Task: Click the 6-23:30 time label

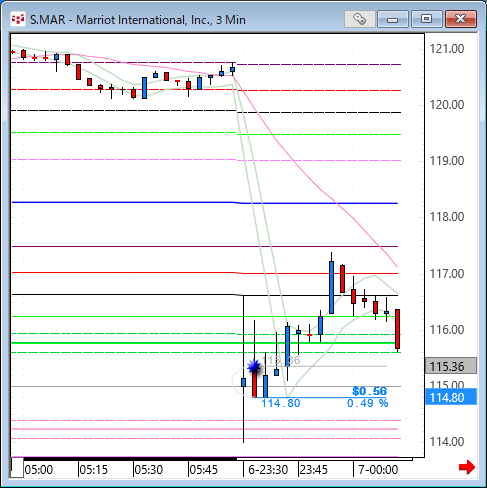Action: click(x=268, y=470)
